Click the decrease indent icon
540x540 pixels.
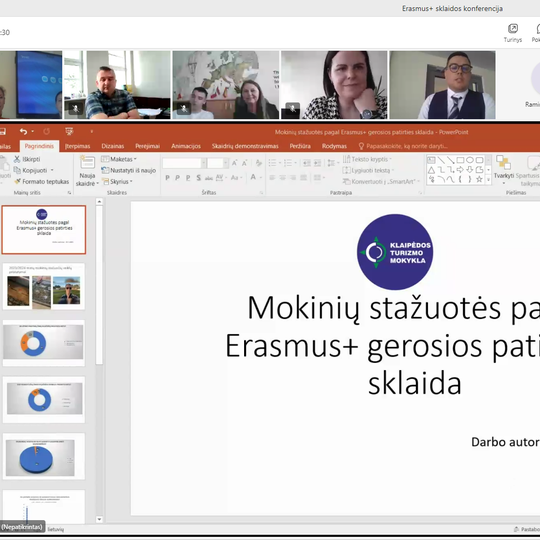(x=307, y=163)
